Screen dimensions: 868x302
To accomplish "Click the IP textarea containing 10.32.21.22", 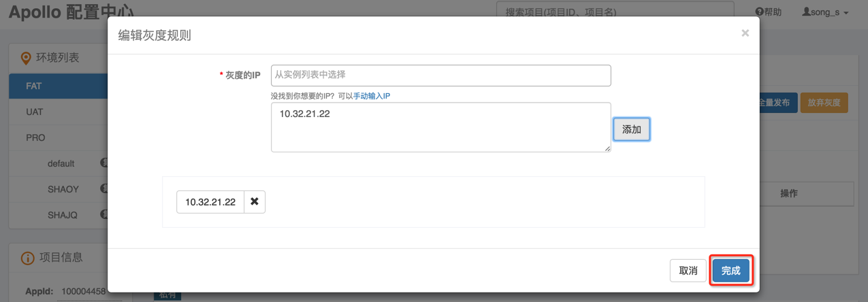I will tap(440, 127).
